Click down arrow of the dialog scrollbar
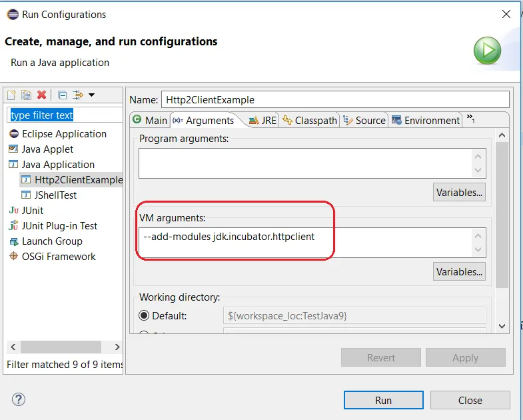The image size is (523, 420). coord(502,326)
